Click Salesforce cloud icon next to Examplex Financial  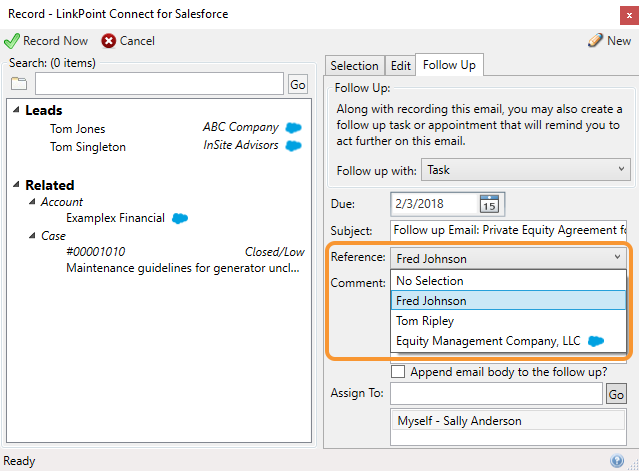180,218
